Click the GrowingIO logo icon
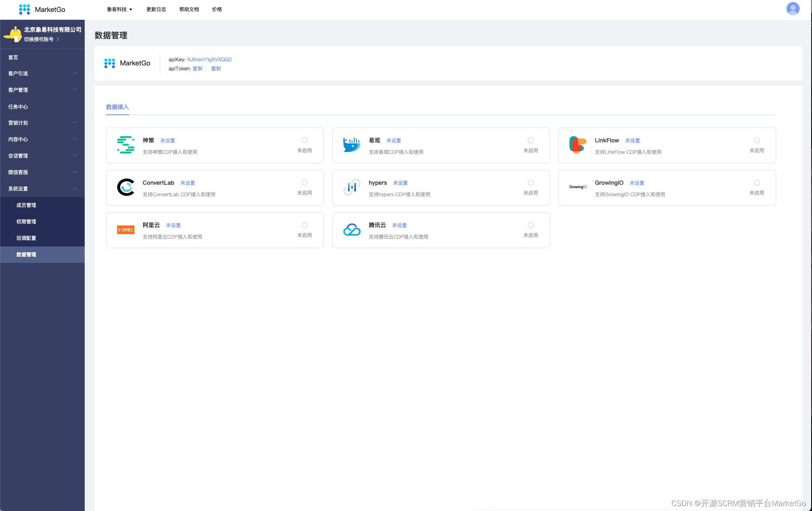812x511 pixels. click(578, 187)
